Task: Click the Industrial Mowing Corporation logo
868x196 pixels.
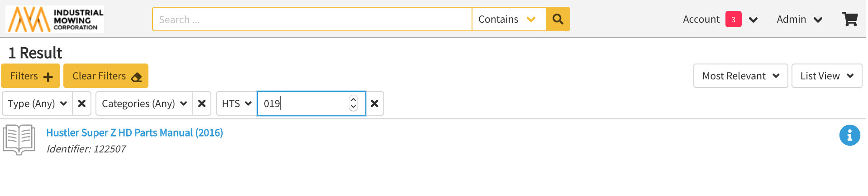Action: tap(55, 19)
